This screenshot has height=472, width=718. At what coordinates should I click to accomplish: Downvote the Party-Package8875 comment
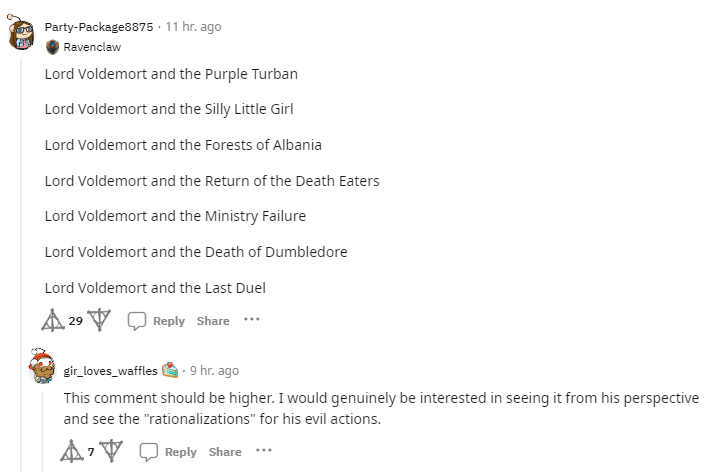(98, 321)
